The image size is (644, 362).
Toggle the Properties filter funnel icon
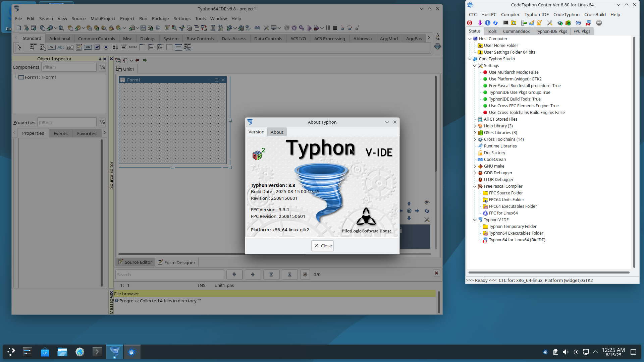[x=102, y=123]
